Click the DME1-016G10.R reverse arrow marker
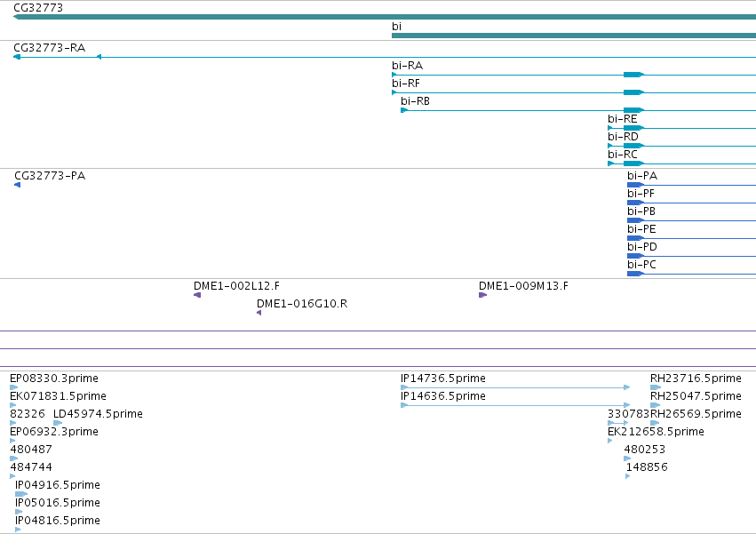The width and height of the screenshot is (756, 534). (259, 313)
